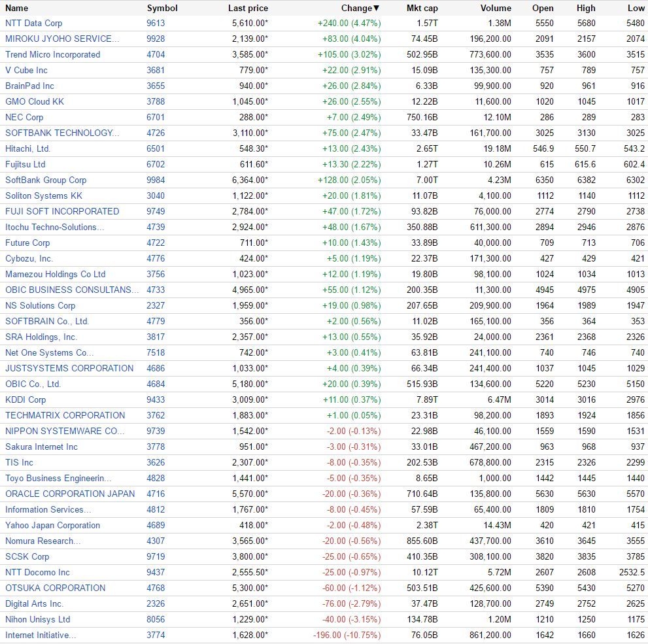Open Soliton Systems KK link
This screenshot has height=644, width=648.
tap(43, 195)
